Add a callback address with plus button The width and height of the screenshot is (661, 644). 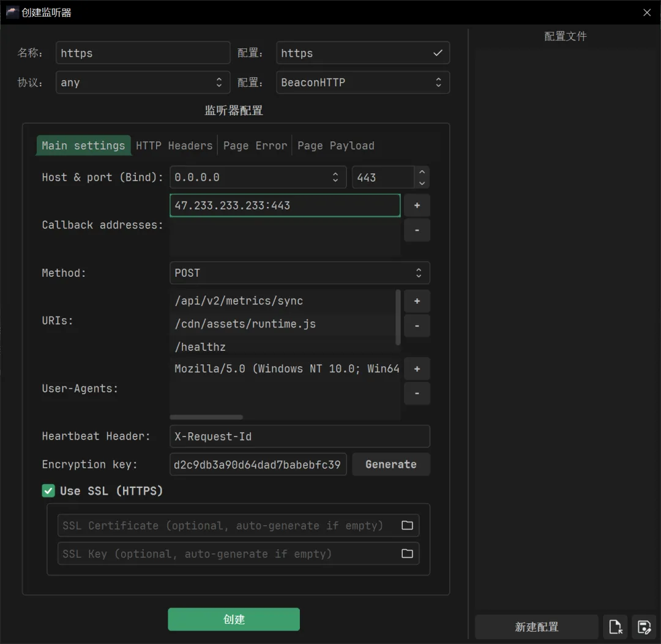pyautogui.click(x=417, y=206)
